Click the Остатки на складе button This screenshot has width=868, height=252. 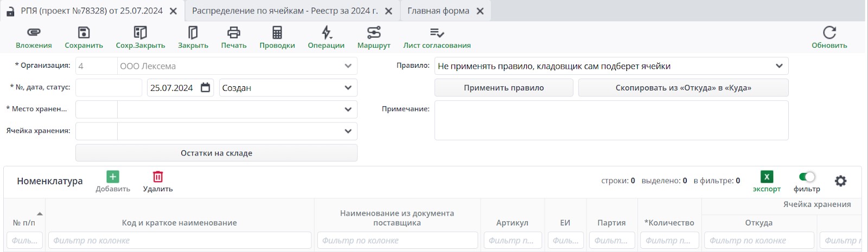click(216, 153)
